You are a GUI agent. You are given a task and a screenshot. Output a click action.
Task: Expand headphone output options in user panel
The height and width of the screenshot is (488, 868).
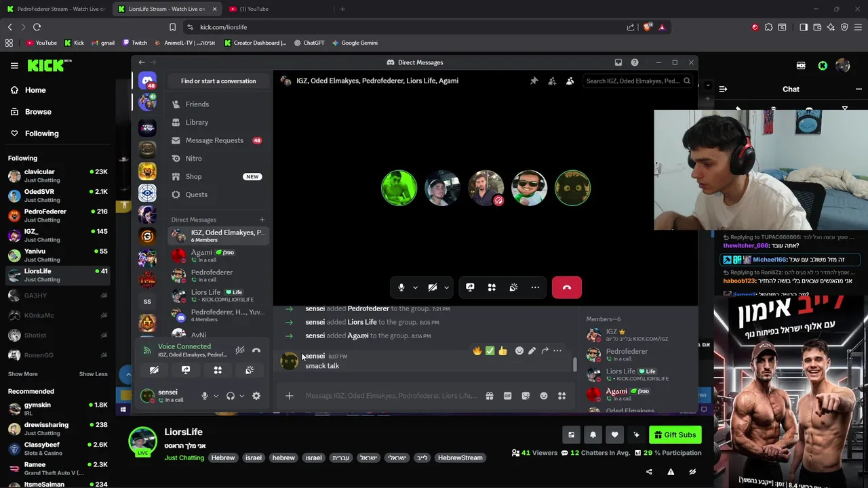click(241, 396)
